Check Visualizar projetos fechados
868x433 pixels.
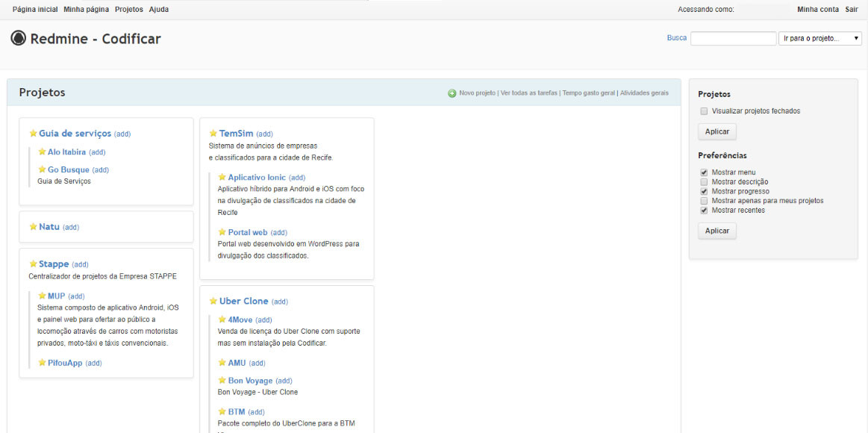tap(704, 110)
